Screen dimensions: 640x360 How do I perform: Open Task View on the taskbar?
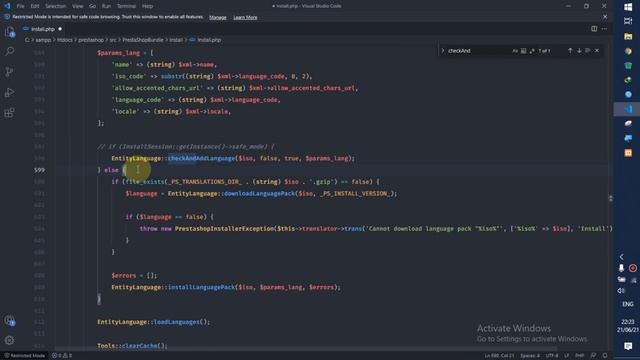628,21
